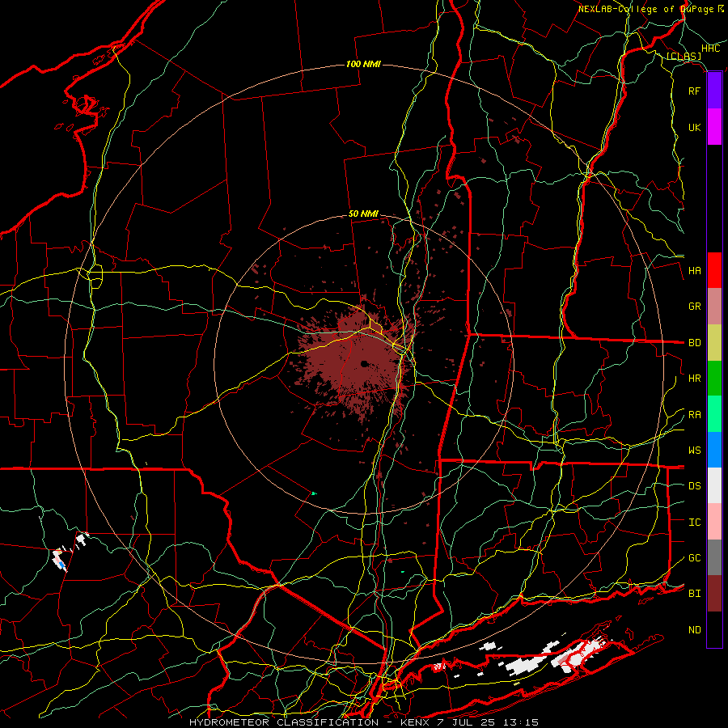Click the ND no-data legend swatch
Image resolution: width=728 pixels, height=728 pixels.
click(x=714, y=629)
